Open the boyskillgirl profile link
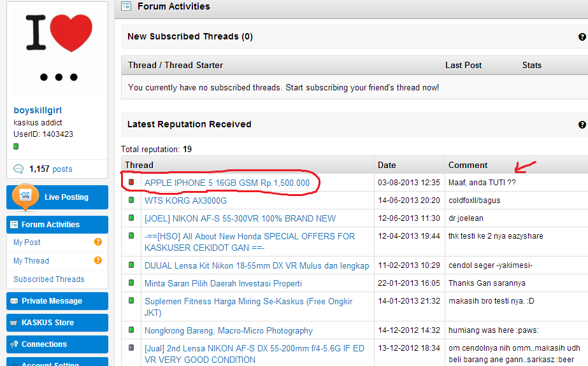 pyautogui.click(x=38, y=110)
